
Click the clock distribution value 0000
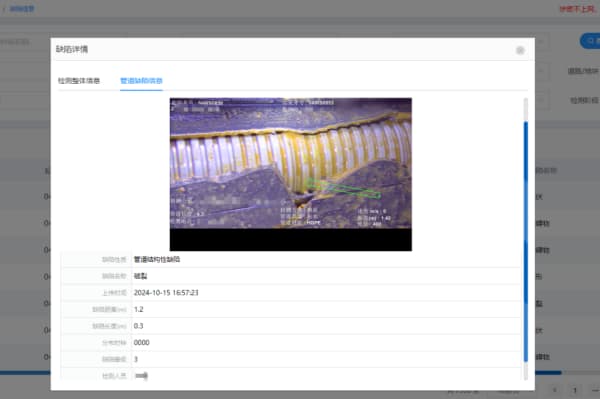[142, 342]
